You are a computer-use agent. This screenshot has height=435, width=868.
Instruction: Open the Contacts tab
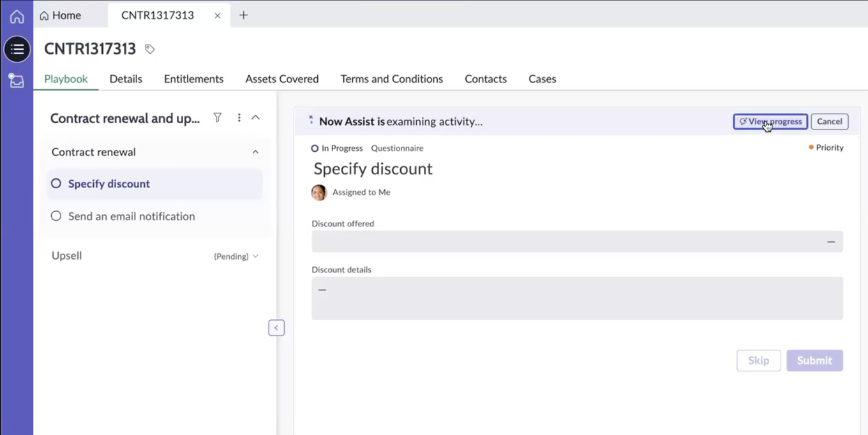click(x=486, y=79)
